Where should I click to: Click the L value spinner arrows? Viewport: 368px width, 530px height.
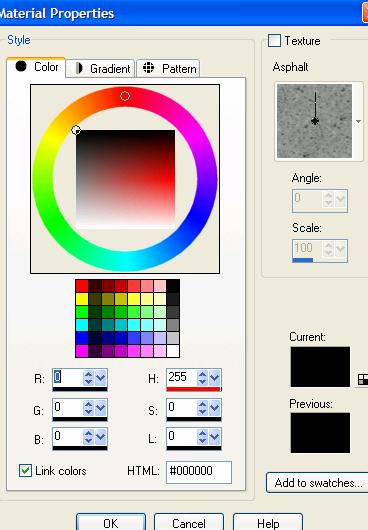pos(202,437)
